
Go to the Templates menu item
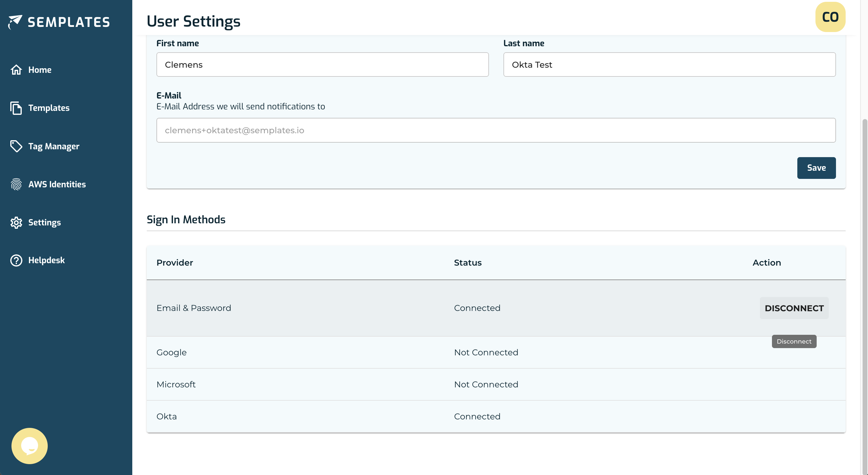click(49, 108)
